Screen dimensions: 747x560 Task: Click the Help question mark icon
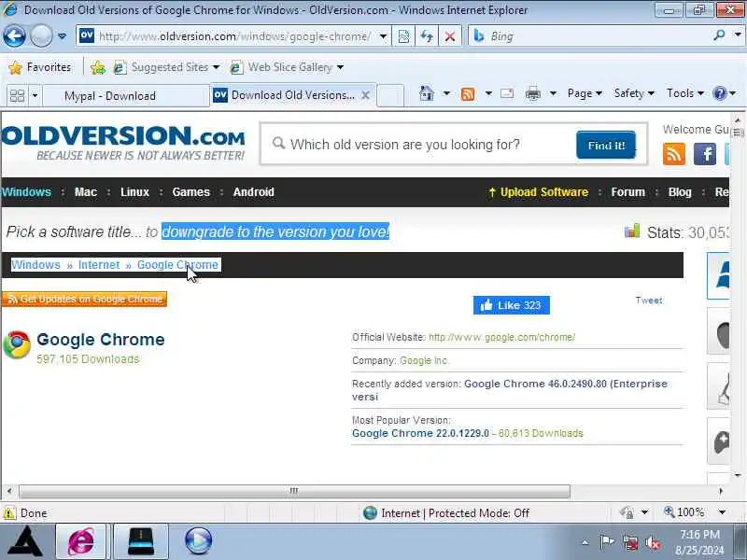(719, 93)
